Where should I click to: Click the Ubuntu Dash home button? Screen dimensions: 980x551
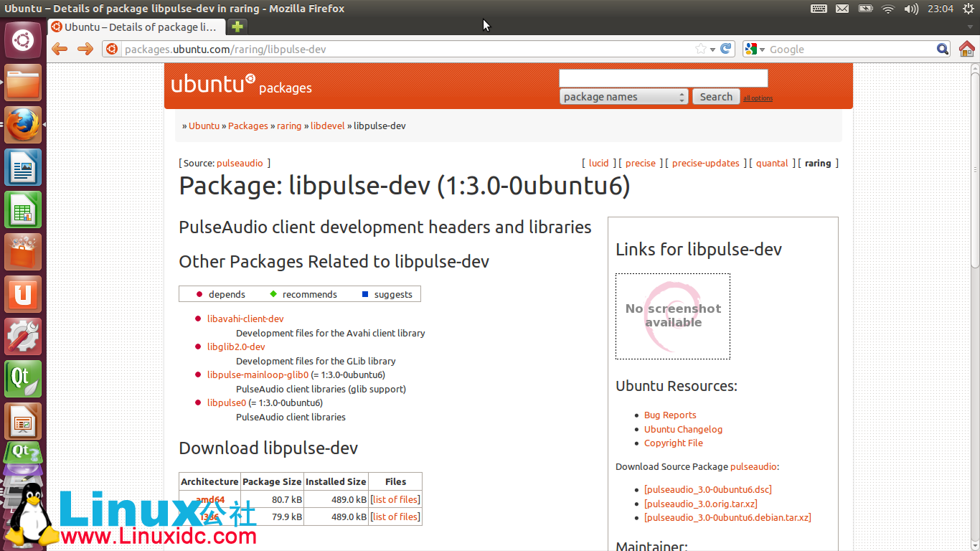(x=23, y=40)
